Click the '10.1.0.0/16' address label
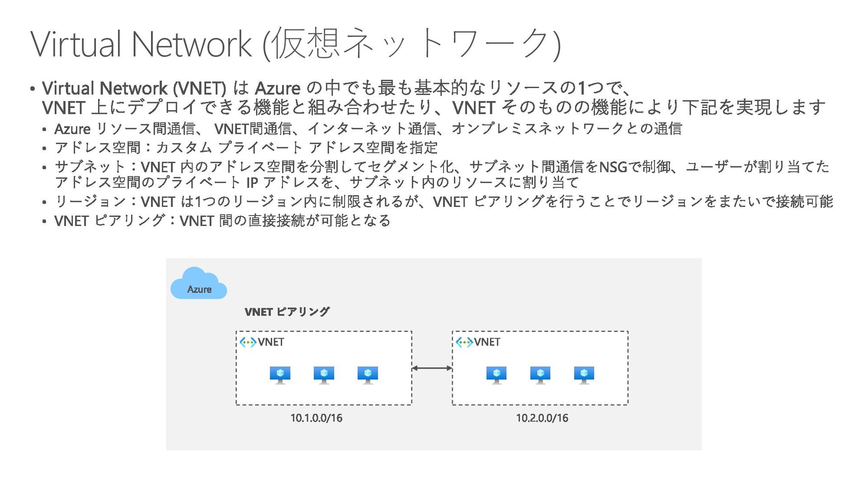Viewport: 868px width, 488px height. [x=316, y=418]
